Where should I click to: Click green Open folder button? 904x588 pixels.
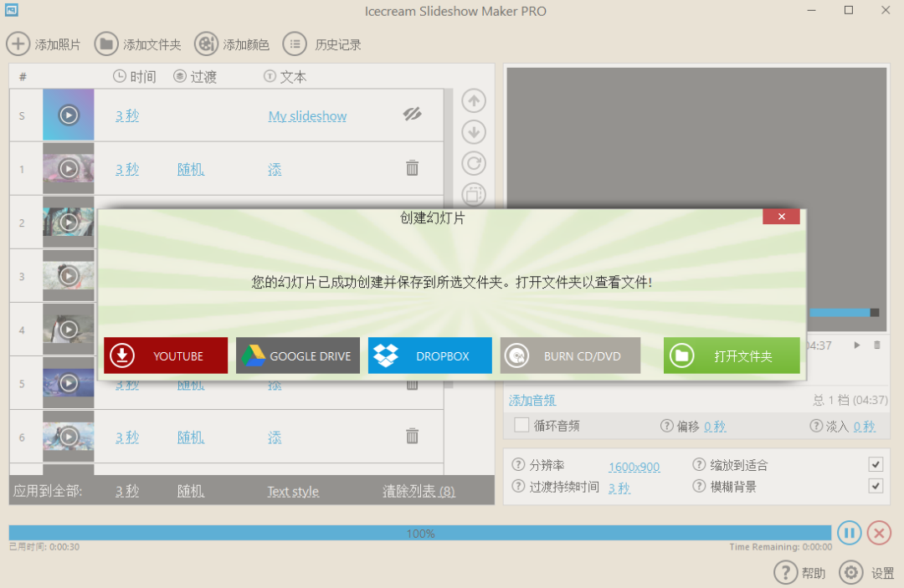732,356
